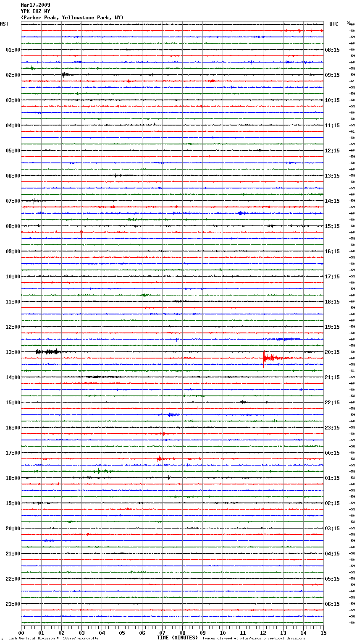Viewport: 357px width, 644px height.
Task: Select the 11:00 MST row label
Action: pos(13,302)
